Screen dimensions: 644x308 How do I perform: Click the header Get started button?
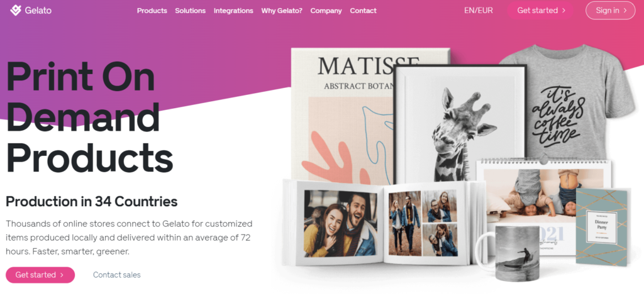click(x=540, y=11)
